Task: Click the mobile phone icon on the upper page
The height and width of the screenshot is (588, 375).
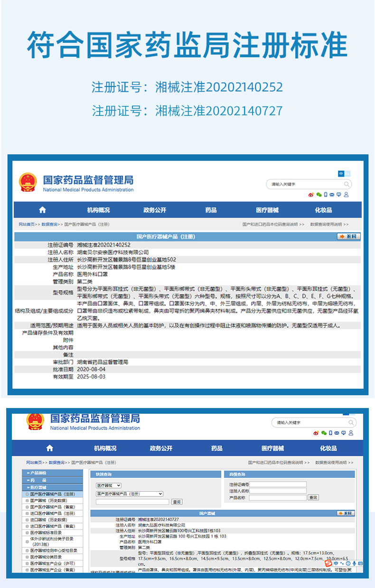Action: click(x=326, y=195)
